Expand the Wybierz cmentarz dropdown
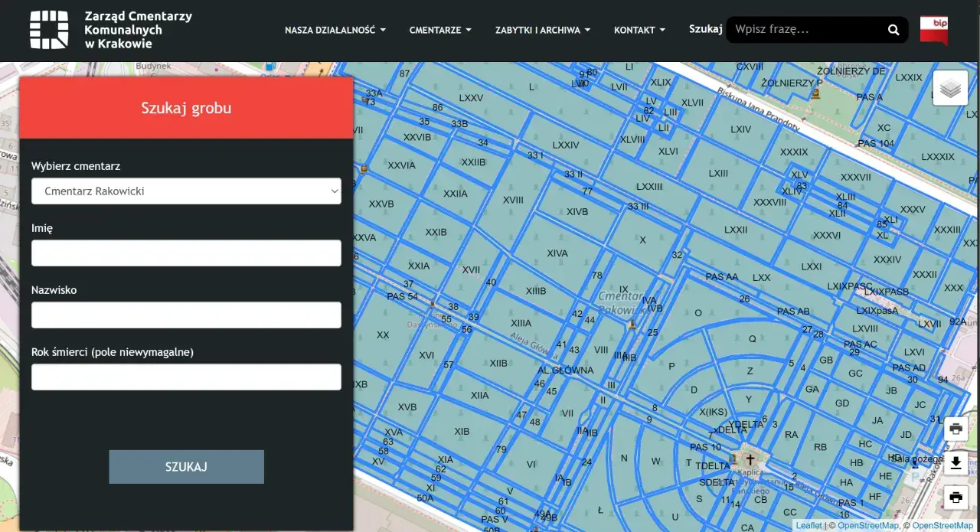This screenshot has height=532, width=980. pos(186,191)
